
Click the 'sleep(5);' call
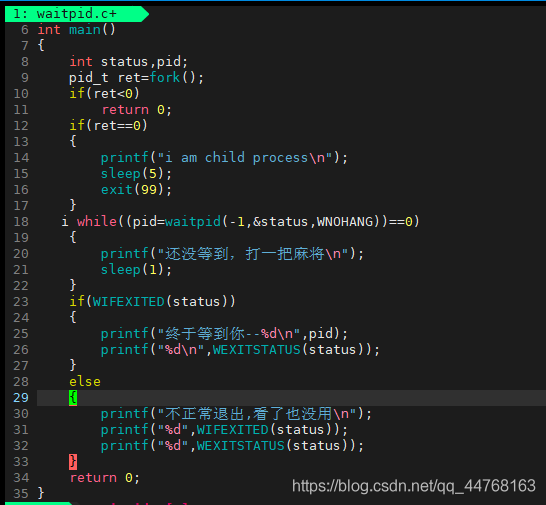[x=136, y=174]
